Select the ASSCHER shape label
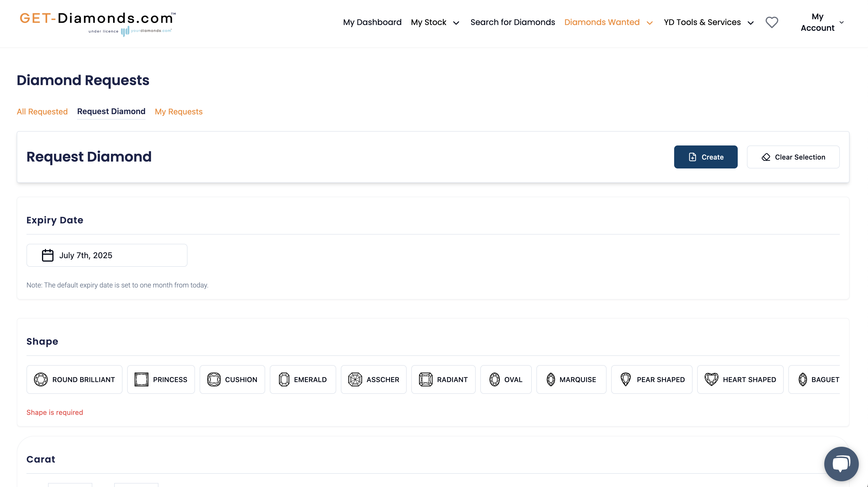The width and height of the screenshot is (868, 487). (x=383, y=379)
